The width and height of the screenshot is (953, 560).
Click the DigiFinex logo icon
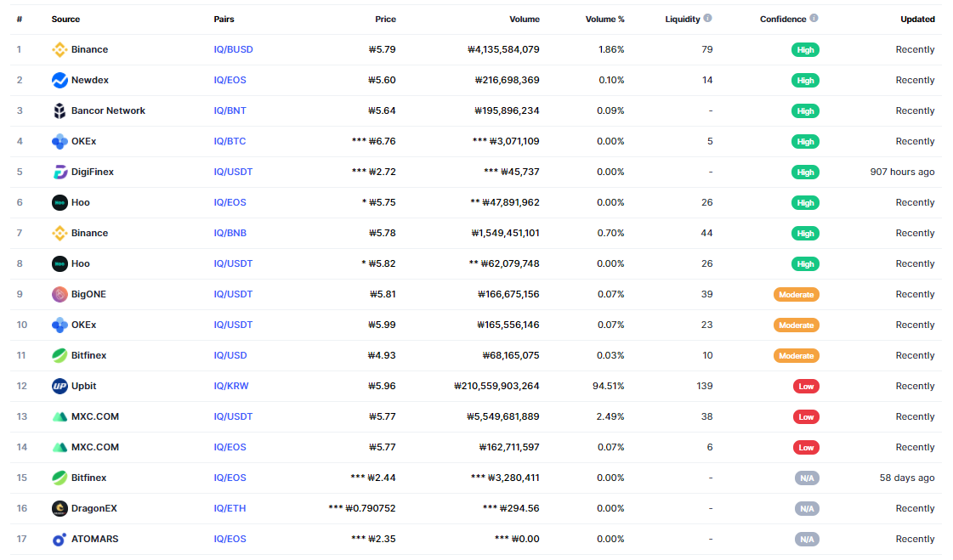click(60, 172)
